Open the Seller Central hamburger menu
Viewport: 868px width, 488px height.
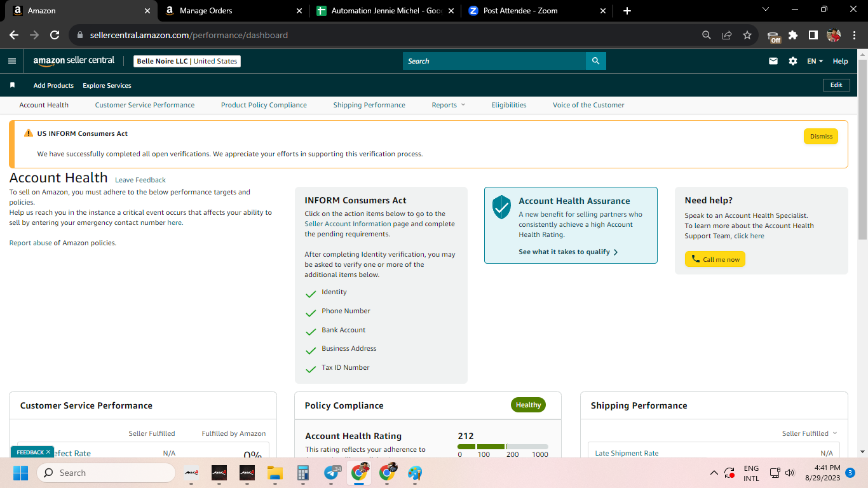coord(12,61)
